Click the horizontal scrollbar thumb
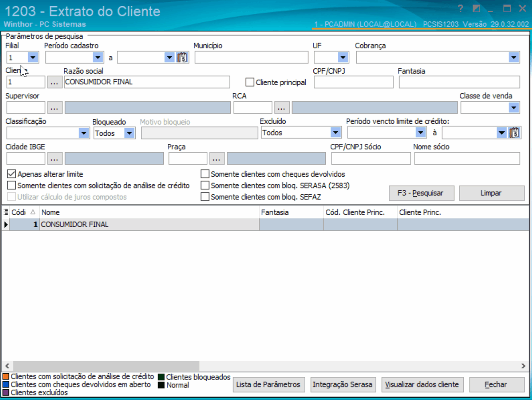The height and width of the screenshot is (400, 532). pos(106,366)
